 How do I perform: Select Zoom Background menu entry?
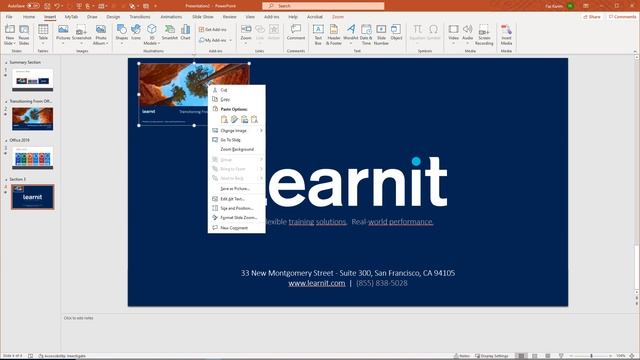pyautogui.click(x=237, y=149)
